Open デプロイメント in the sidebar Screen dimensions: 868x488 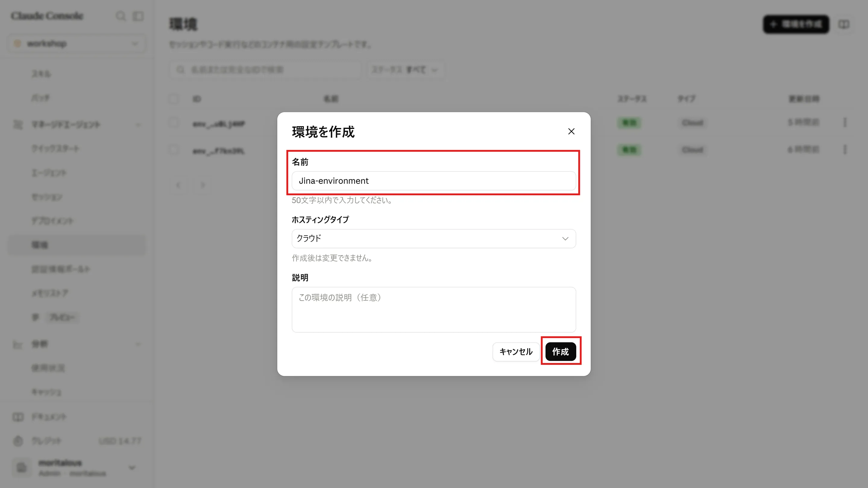[x=52, y=221]
